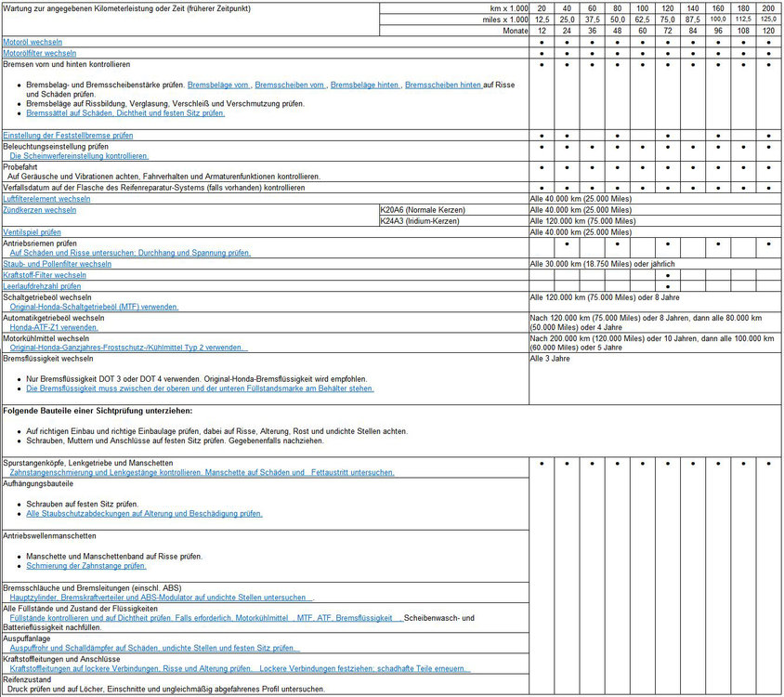The height and width of the screenshot is (697, 784).
Task: Open 'Schmierung der Zahnstange prüfen' link
Action: click(x=85, y=565)
